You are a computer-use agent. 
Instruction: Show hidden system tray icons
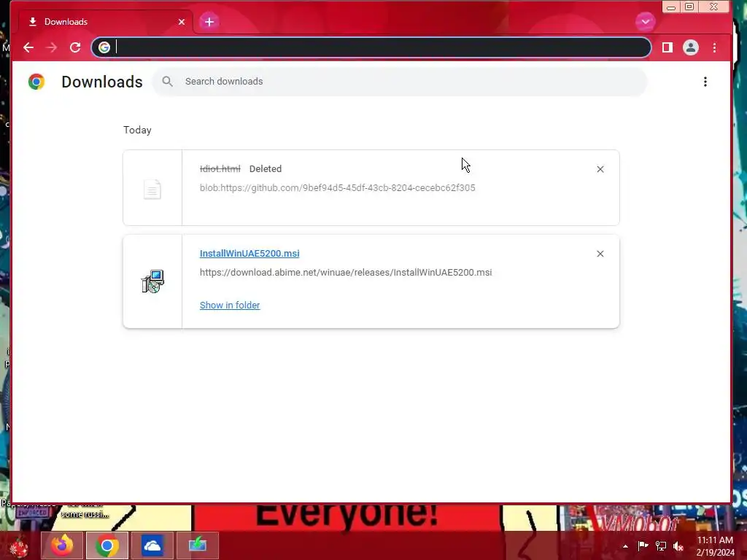625,546
